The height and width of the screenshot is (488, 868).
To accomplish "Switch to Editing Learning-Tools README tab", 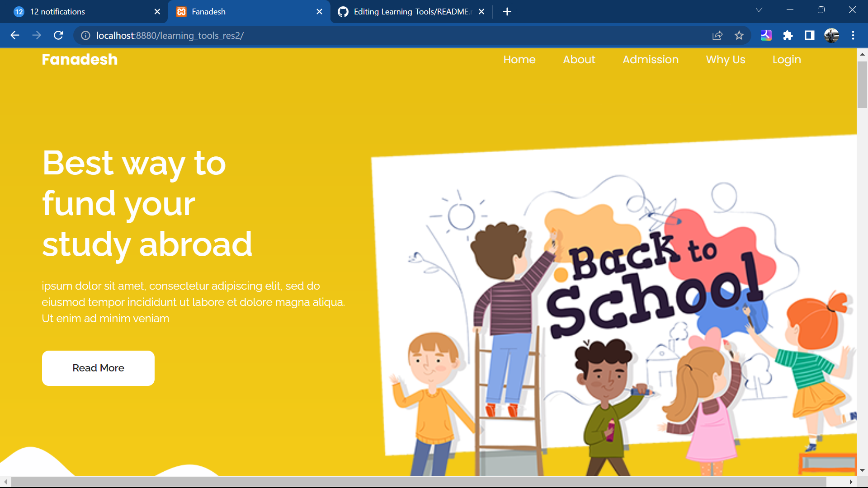I will coord(407,12).
